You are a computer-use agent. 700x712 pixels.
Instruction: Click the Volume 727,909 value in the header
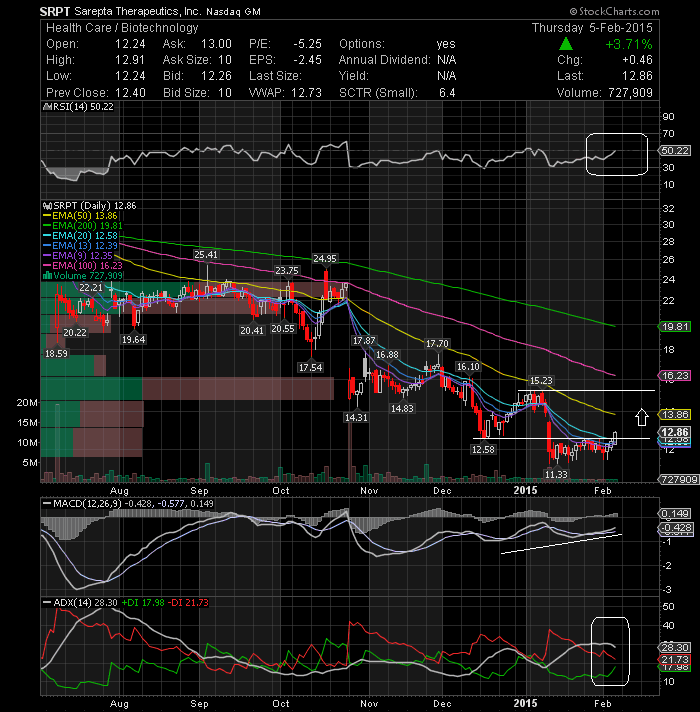630,93
